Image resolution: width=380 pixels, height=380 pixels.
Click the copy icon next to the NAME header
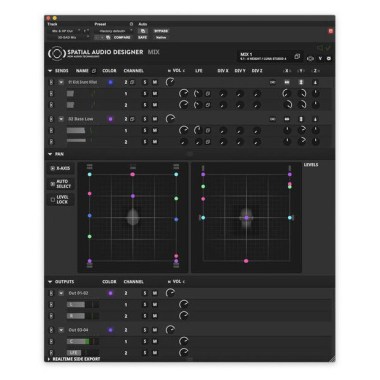click(94, 71)
